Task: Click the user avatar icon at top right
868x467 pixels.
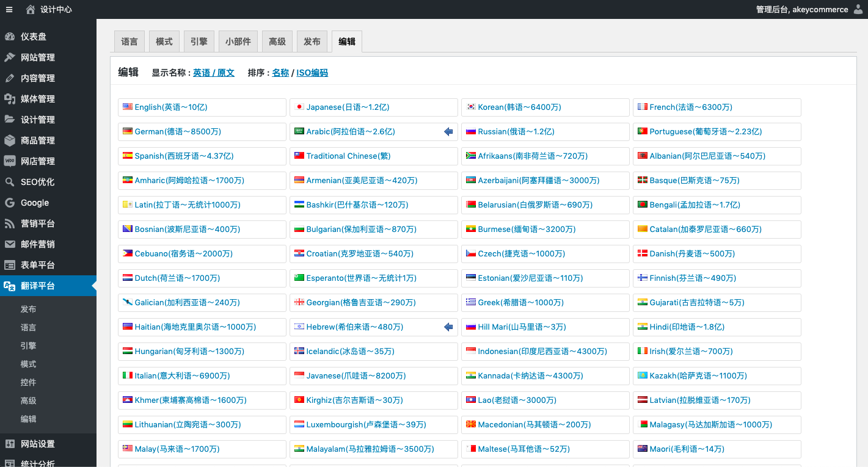Action: coord(858,9)
